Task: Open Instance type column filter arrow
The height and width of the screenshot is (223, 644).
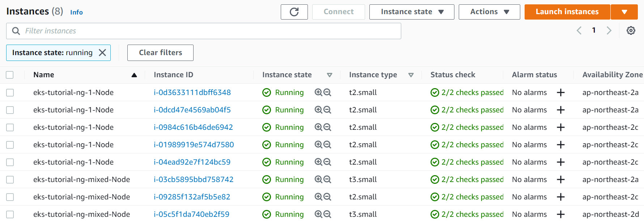Action: tap(411, 75)
